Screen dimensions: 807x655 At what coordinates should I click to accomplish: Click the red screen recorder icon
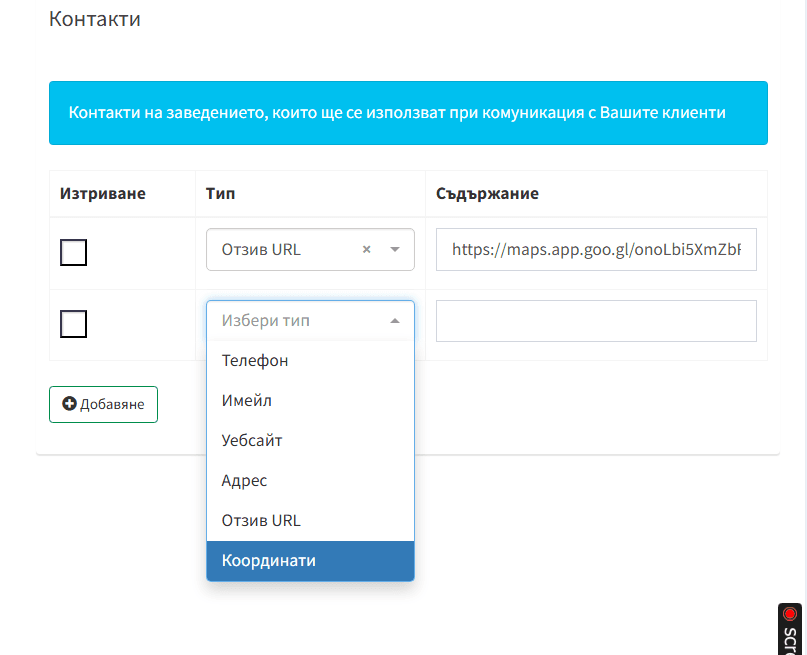[790, 615]
